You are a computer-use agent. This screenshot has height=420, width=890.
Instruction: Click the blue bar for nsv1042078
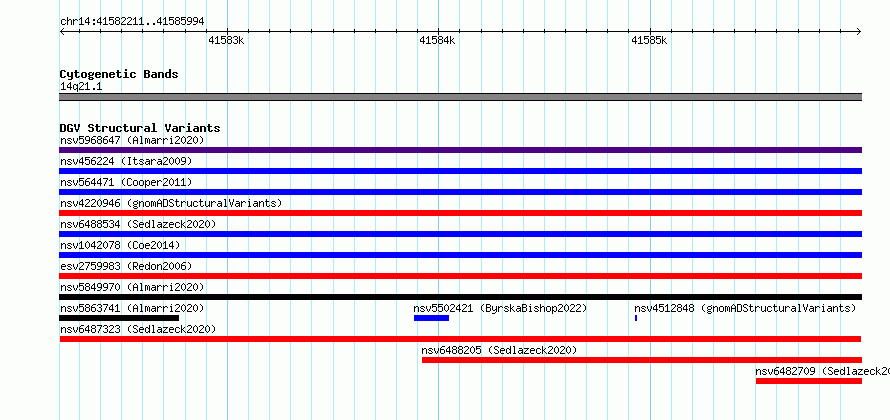pos(460,255)
